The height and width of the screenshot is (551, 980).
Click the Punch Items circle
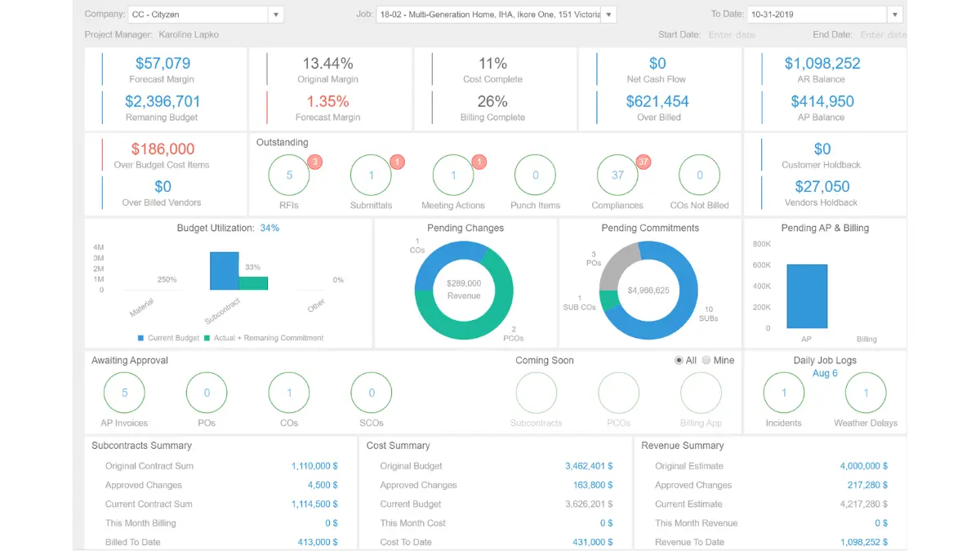(x=535, y=175)
